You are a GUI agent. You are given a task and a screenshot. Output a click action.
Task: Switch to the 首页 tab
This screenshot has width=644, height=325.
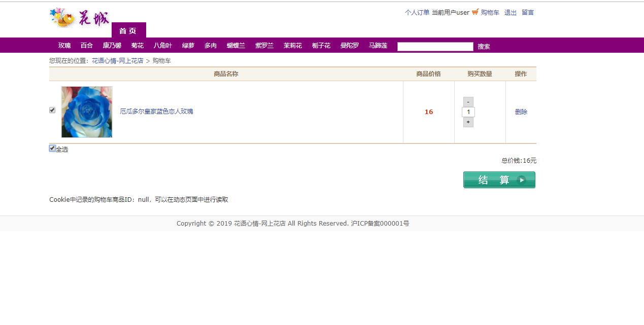(x=128, y=30)
